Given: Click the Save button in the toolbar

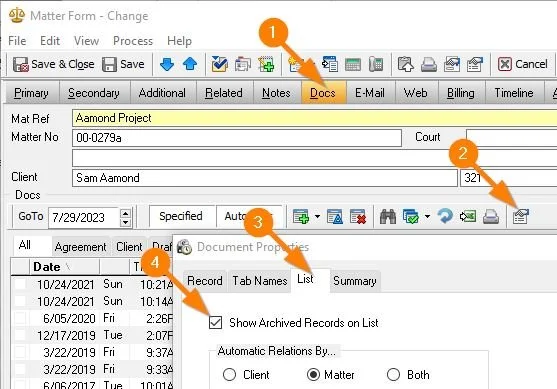Looking at the screenshot, I should [x=123, y=64].
